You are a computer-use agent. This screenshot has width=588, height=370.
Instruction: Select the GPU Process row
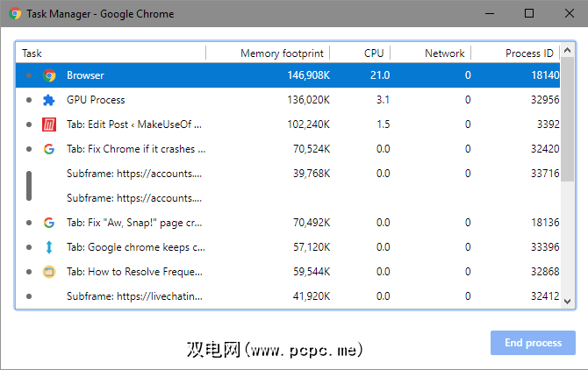click(288, 100)
